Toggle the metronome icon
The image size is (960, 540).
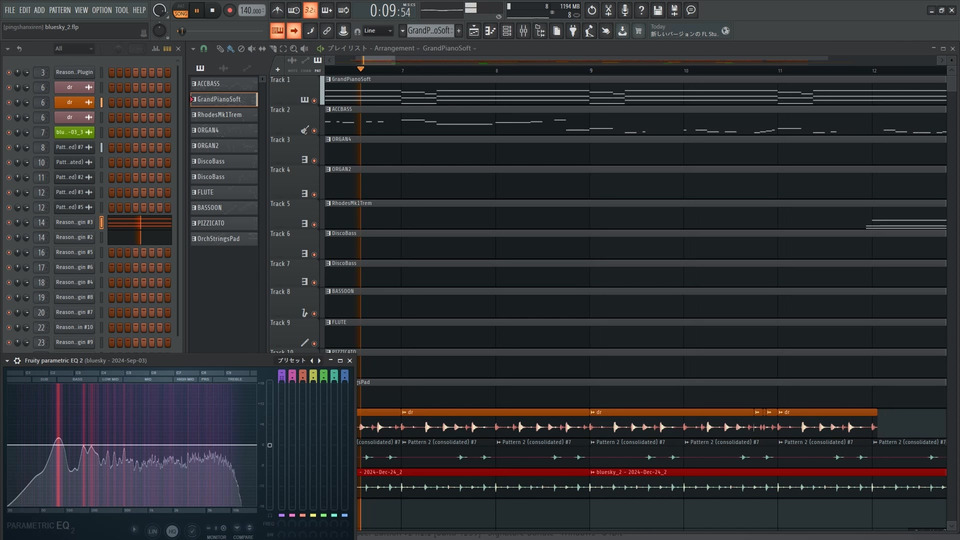(277, 10)
